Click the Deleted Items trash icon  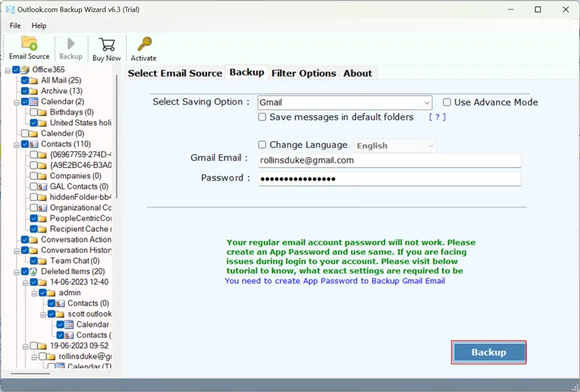point(33,272)
